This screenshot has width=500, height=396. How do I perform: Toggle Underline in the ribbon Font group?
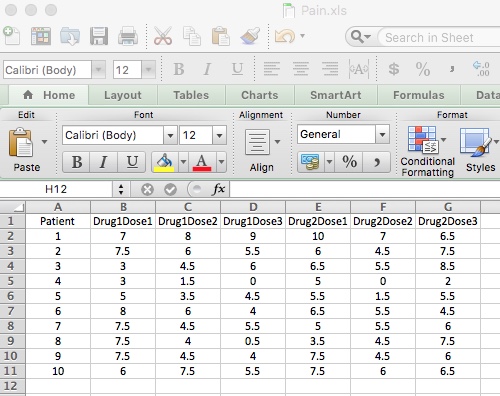(x=132, y=162)
